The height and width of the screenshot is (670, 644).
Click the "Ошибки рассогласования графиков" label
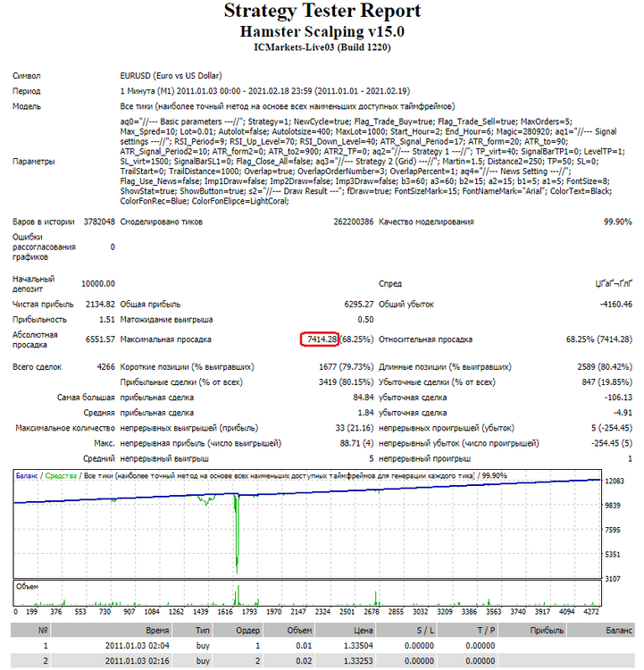pyautogui.click(x=44, y=247)
